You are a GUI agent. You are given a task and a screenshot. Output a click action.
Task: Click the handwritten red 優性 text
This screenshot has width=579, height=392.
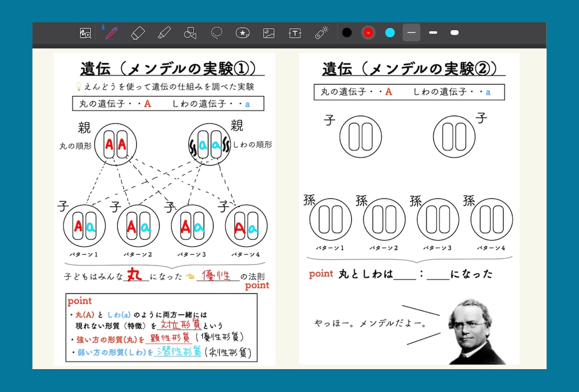[x=217, y=275]
